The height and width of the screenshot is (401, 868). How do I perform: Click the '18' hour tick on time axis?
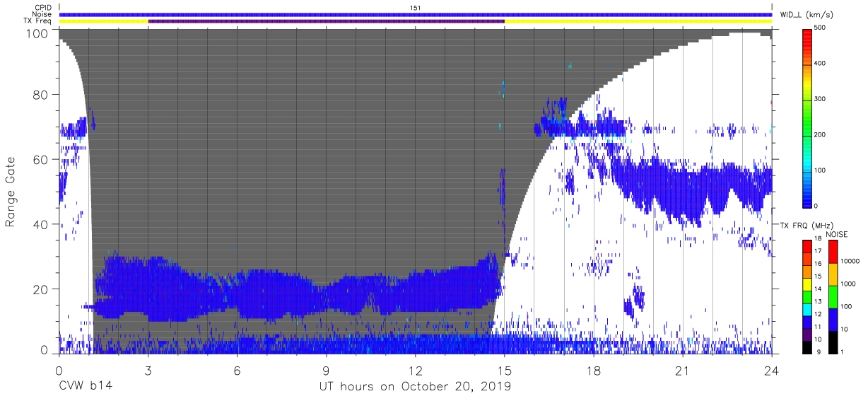[594, 370]
